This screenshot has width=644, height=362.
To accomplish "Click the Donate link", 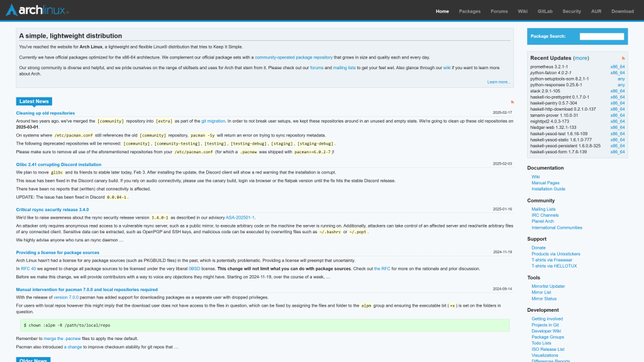I will click(x=538, y=248).
